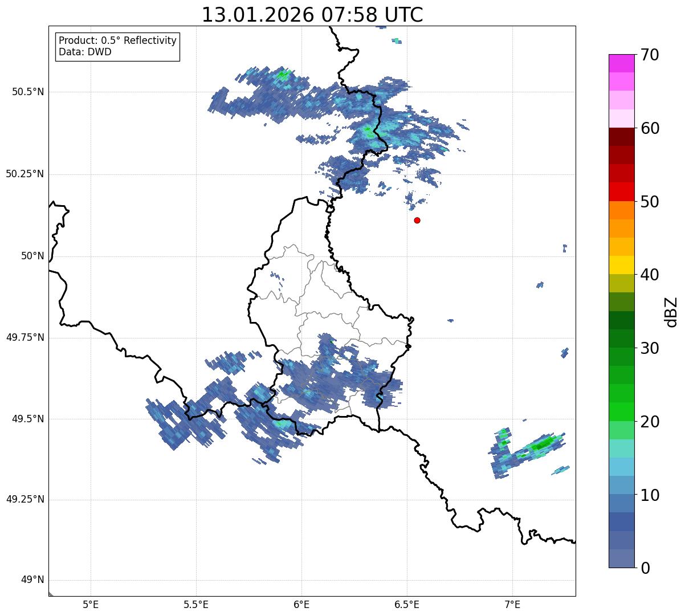Pick the bright red colorbar segment above 50
685x616 pixels.
pyautogui.click(x=622, y=192)
